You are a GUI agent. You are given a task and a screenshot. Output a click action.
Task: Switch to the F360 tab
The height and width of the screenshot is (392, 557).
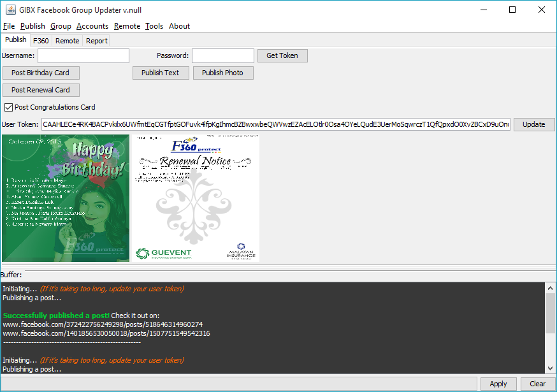click(x=41, y=41)
